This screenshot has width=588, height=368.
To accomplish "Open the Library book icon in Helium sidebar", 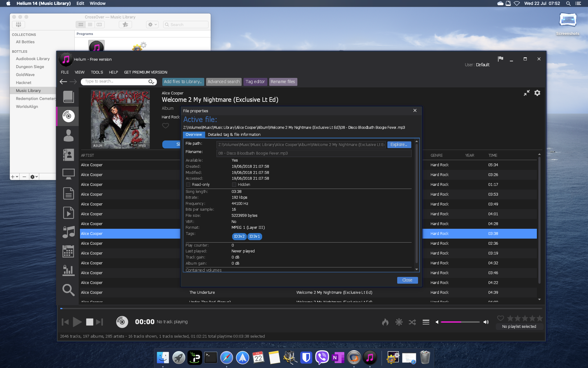I will tap(68, 97).
